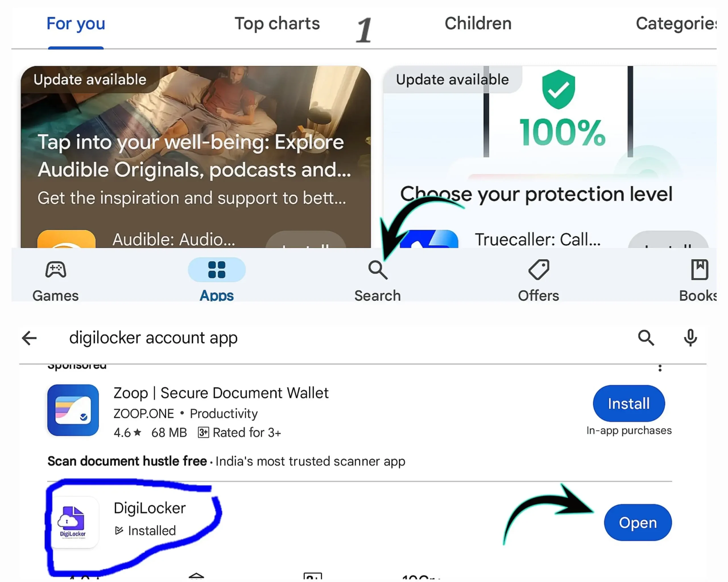Tap the magnifier icon in search bar

[646, 338]
